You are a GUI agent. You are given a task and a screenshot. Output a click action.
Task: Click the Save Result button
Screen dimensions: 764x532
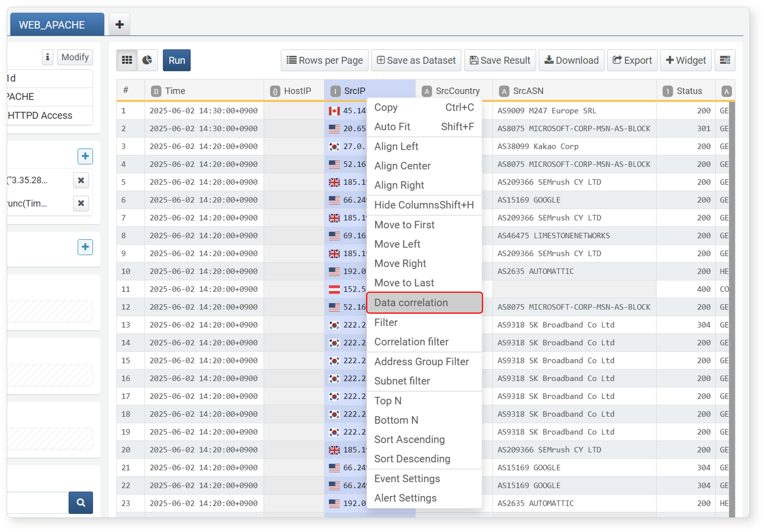click(500, 60)
